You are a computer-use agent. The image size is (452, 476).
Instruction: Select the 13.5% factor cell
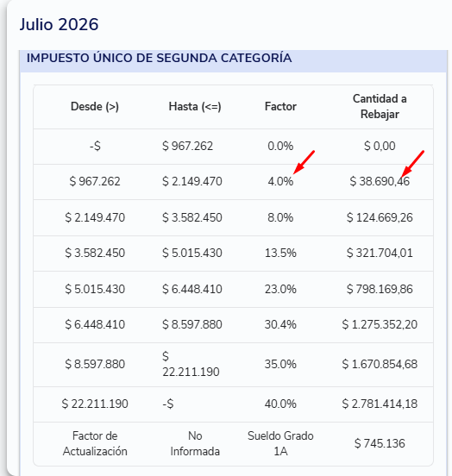(x=280, y=253)
